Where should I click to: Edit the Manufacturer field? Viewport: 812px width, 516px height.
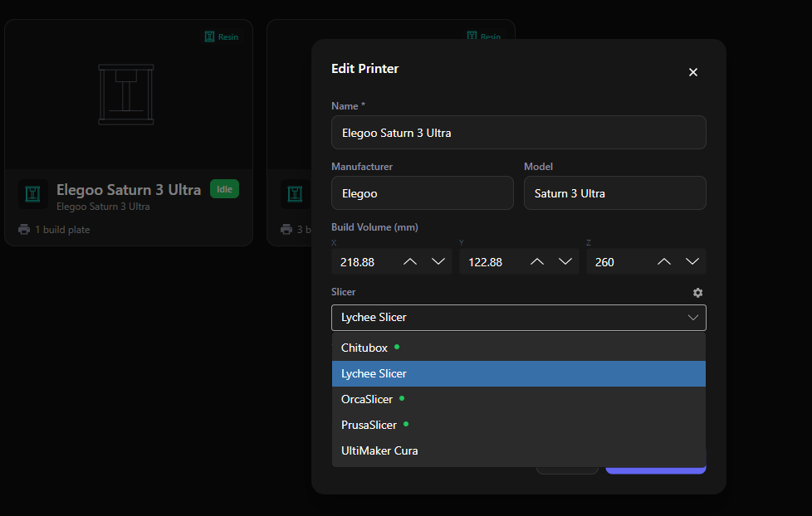[x=422, y=193]
